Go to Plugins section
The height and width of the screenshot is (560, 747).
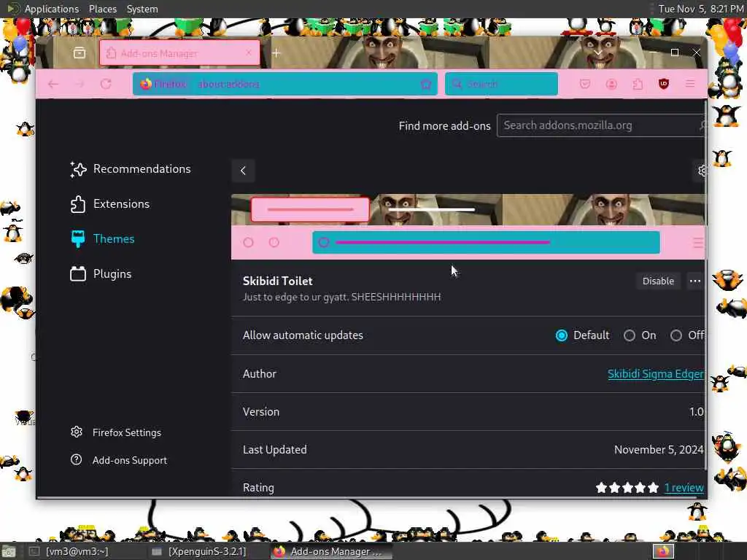[x=101, y=274]
